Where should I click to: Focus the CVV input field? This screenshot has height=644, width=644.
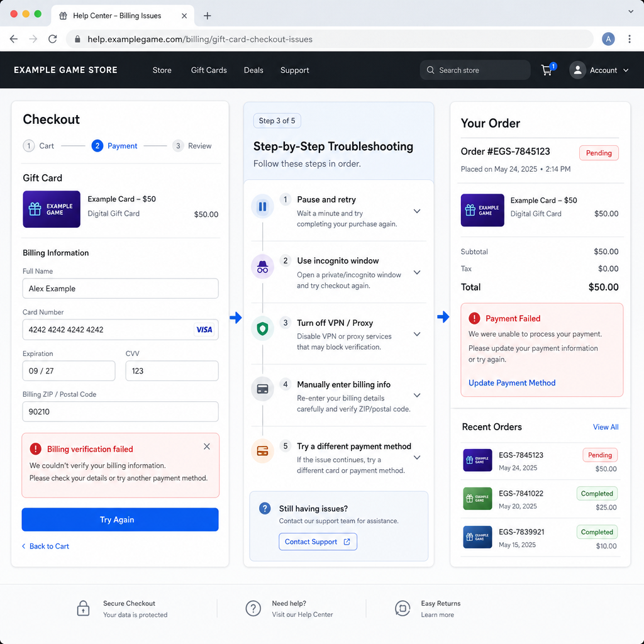coord(172,371)
